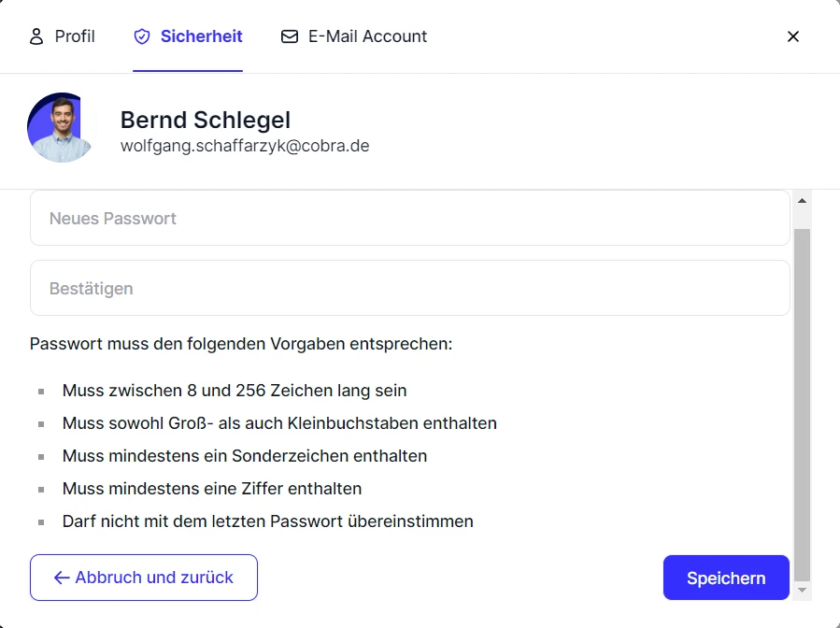Click the email address wolfgang.schaffarzyk@cobra.de

[244, 146]
